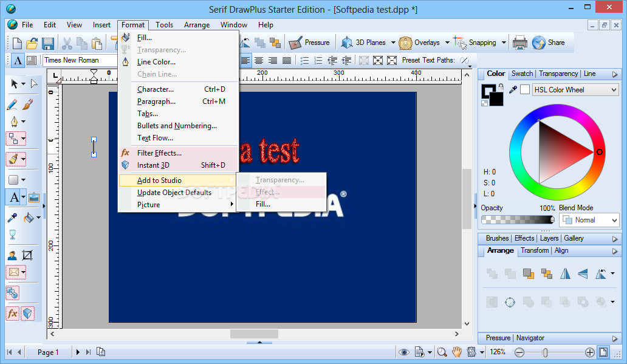Click the Opacity gradient slider
The height and width of the screenshot is (364, 627).
pos(518,219)
